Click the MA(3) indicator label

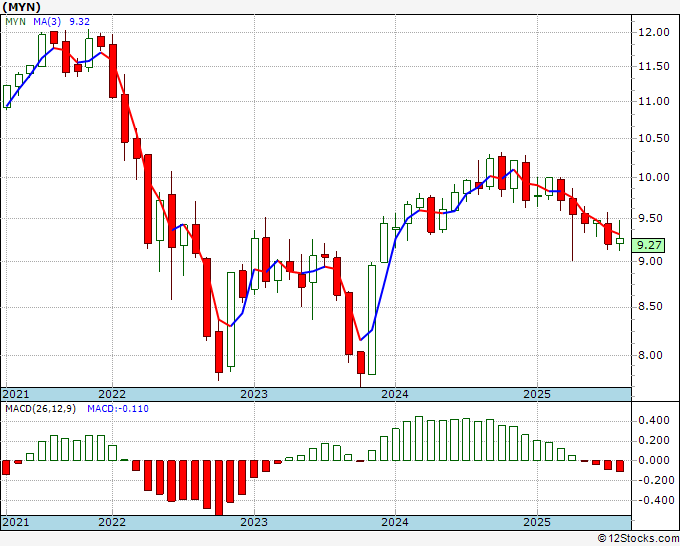click(47, 22)
